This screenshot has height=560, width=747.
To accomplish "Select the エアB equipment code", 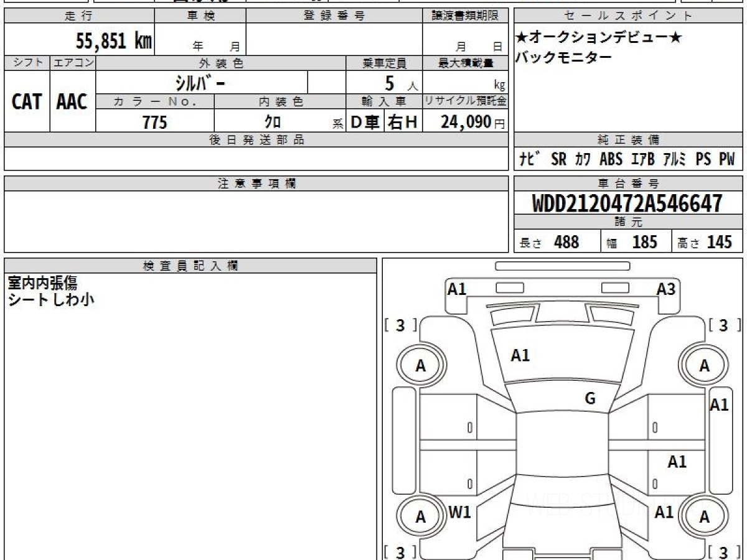I will coord(643,159).
